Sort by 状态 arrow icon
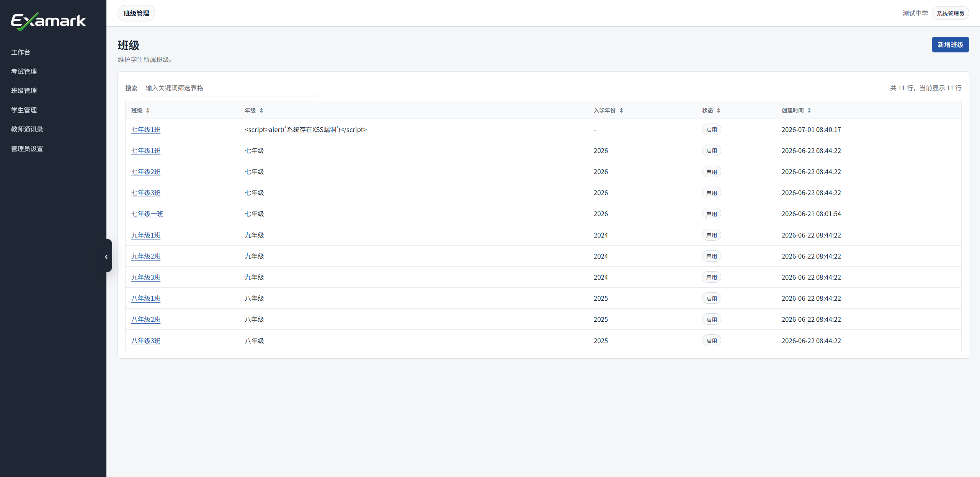 coord(719,111)
